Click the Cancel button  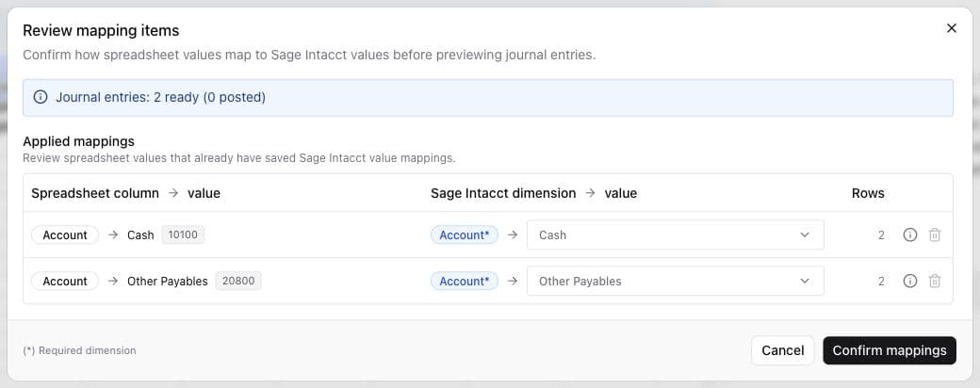pyautogui.click(x=782, y=350)
